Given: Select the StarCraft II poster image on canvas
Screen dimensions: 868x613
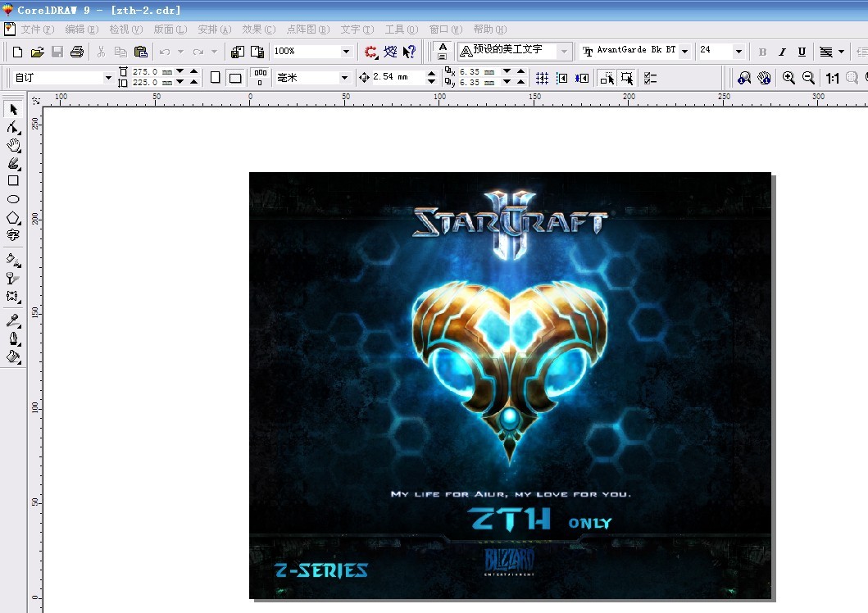Looking at the screenshot, I should 510,386.
